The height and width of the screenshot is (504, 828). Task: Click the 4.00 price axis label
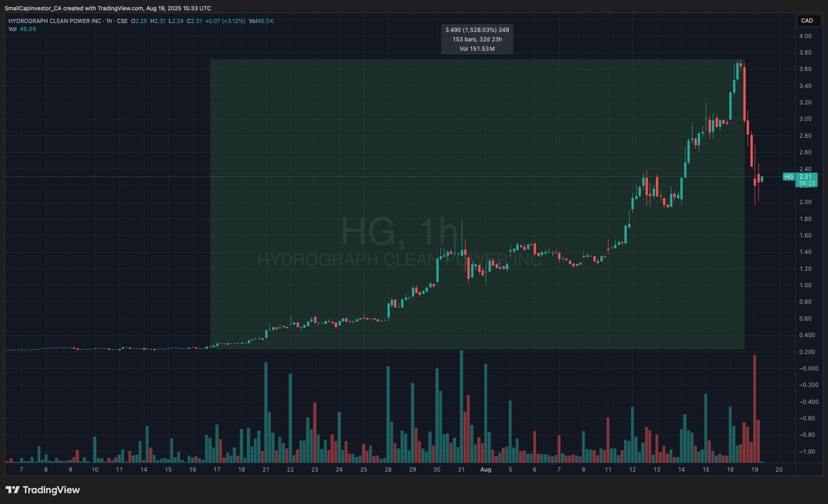pos(805,36)
